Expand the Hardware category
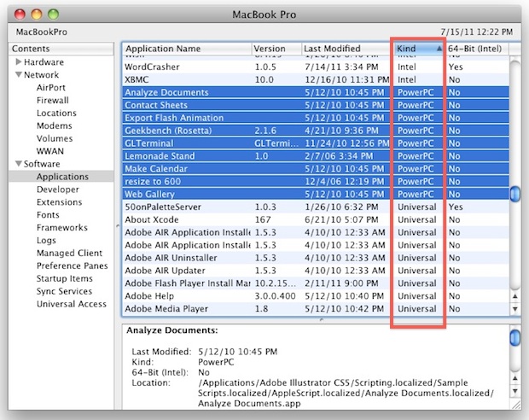This screenshot has width=529, height=420. point(19,61)
